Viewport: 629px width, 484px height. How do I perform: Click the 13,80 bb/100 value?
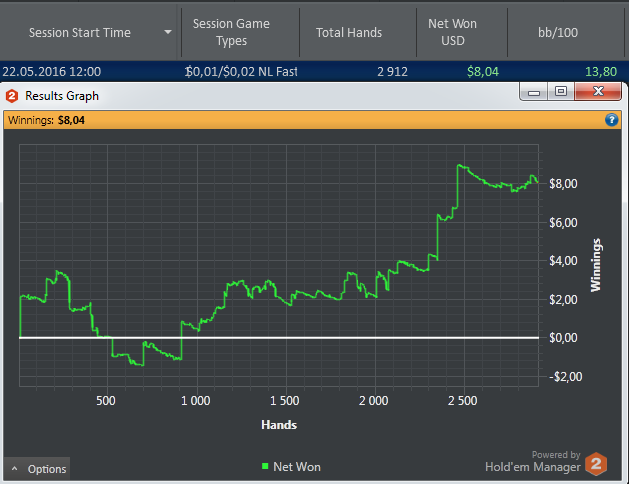tap(601, 72)
